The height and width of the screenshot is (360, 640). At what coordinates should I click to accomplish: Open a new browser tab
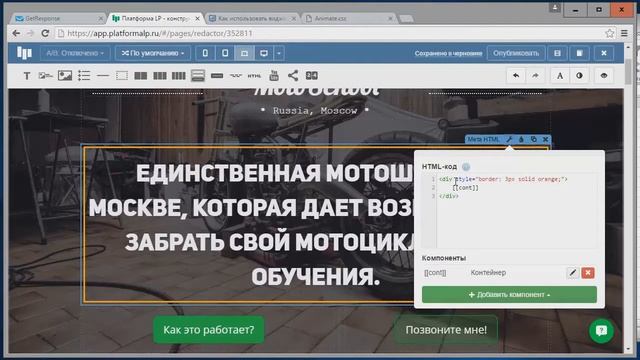pos(407,18)
